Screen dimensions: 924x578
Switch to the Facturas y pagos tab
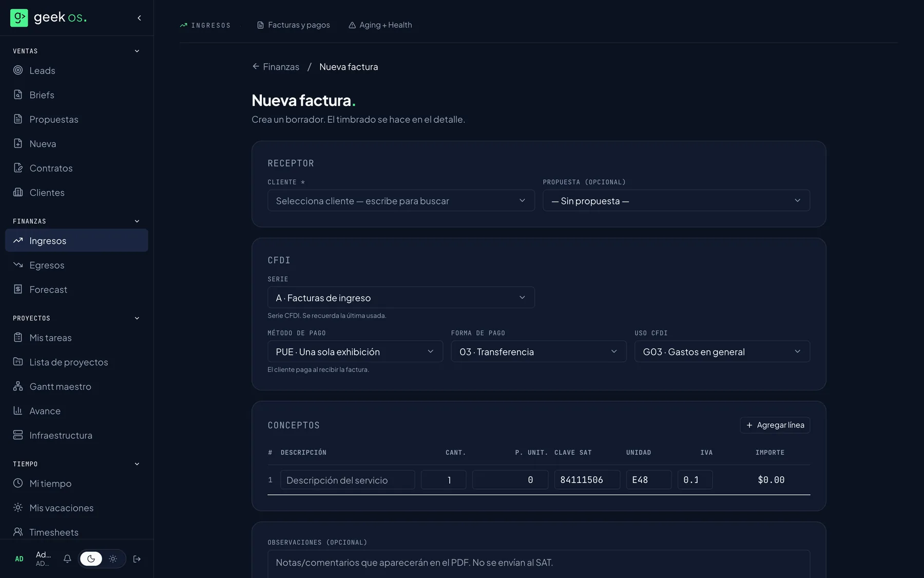point(294,25)
